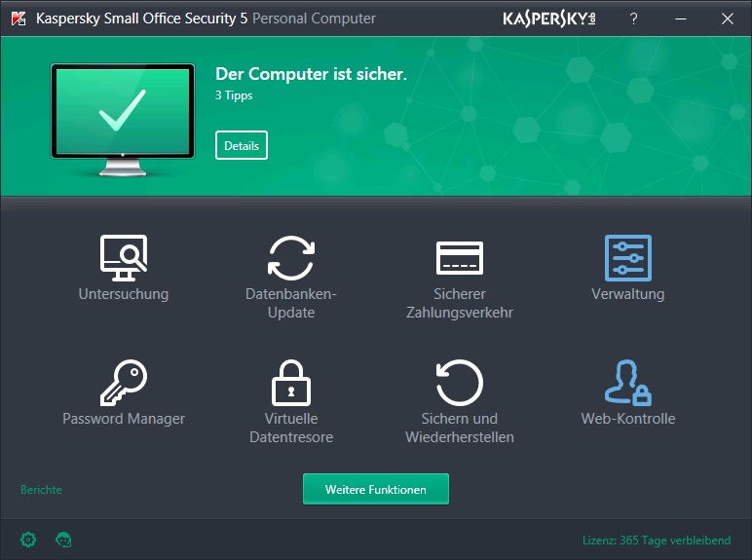The image size is (752, 560).
Task: Click the 3 Tipps text
Action: 232,96
